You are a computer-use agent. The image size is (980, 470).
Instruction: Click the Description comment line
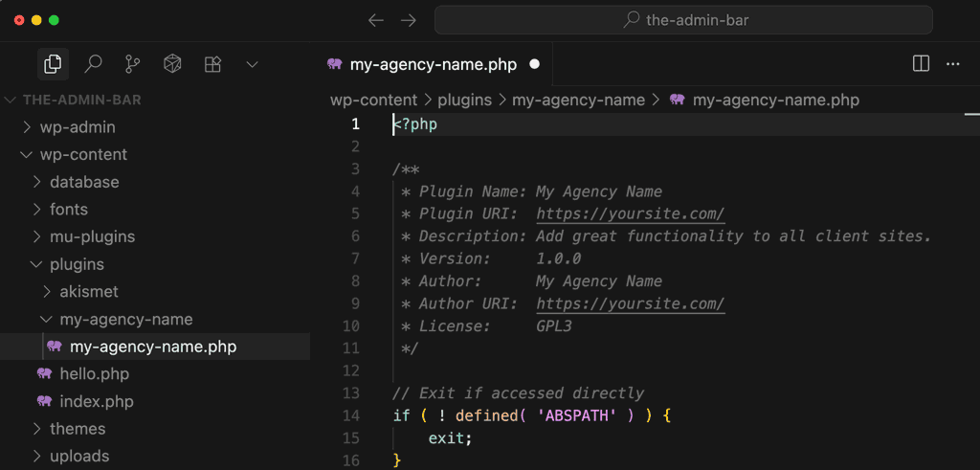[667, 236]
